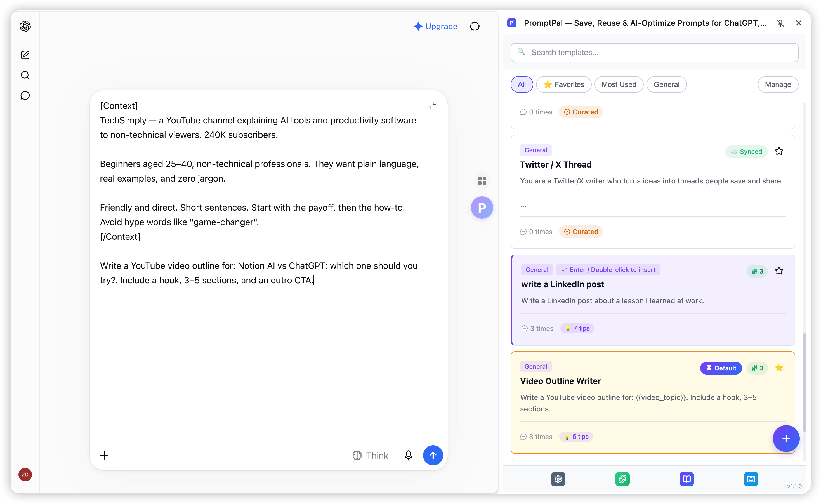Open the Manage button
This screenshot has width=821, height=504.
click(x=778, y=84)
